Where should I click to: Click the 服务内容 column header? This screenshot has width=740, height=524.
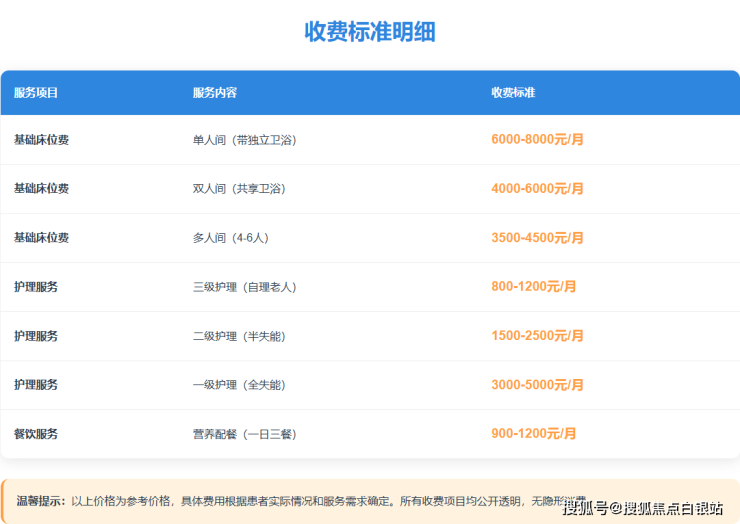[215, 93]
